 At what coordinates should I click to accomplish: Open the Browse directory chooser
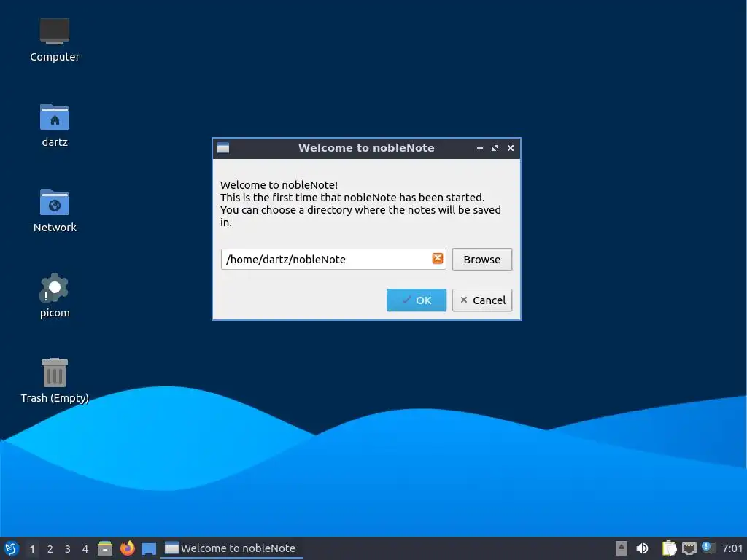coord(482,260)
